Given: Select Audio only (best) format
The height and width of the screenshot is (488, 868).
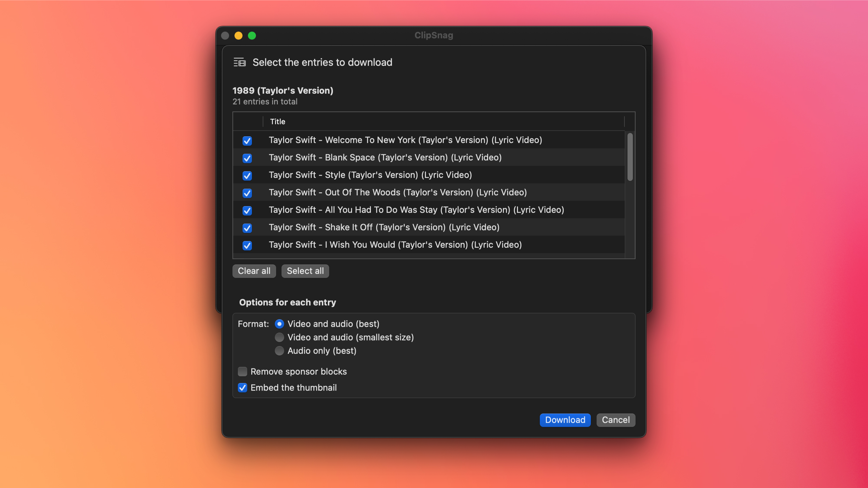Looking at the screenshot, I should (279, 351).
